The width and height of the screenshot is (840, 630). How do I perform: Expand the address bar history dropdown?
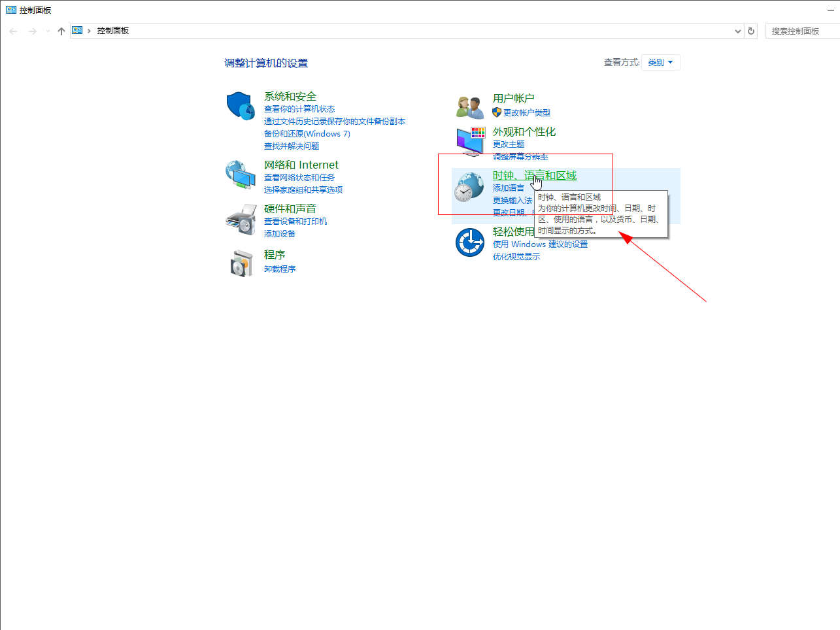tap(738, 31)
